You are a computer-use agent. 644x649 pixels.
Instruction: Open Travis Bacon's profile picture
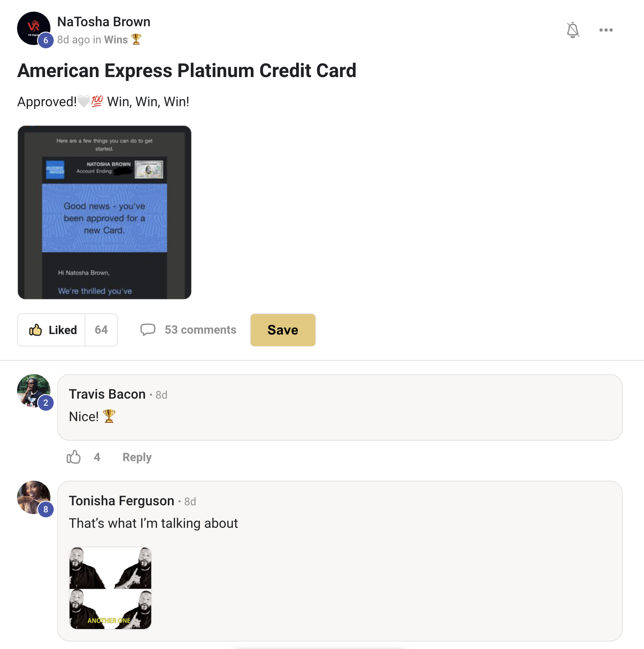pos(34,391)
